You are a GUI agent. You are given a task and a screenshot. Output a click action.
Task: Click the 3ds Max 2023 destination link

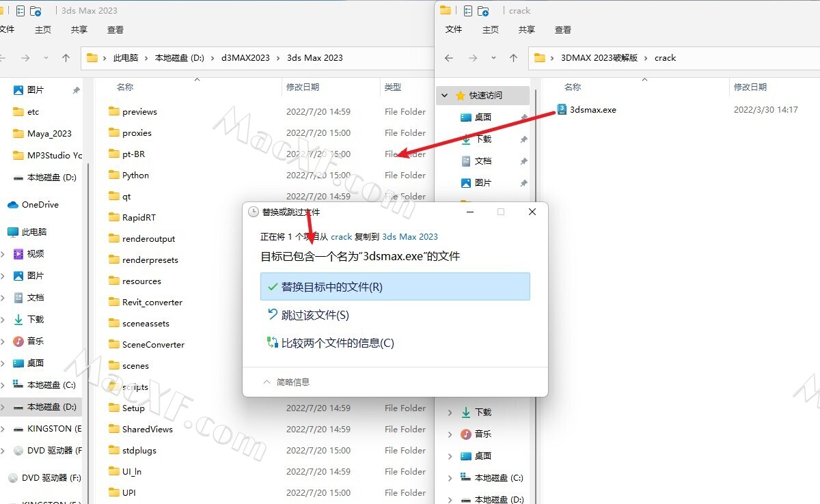click(x=410, y=236)
